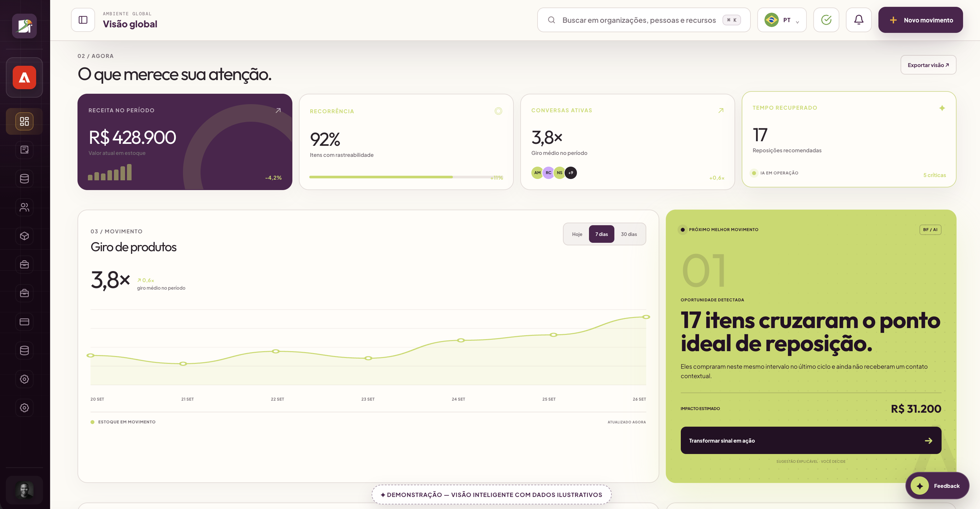The image size is (980, 509).
Task: Show the +9 more participants badge
Action: click(x=571, y=173)
